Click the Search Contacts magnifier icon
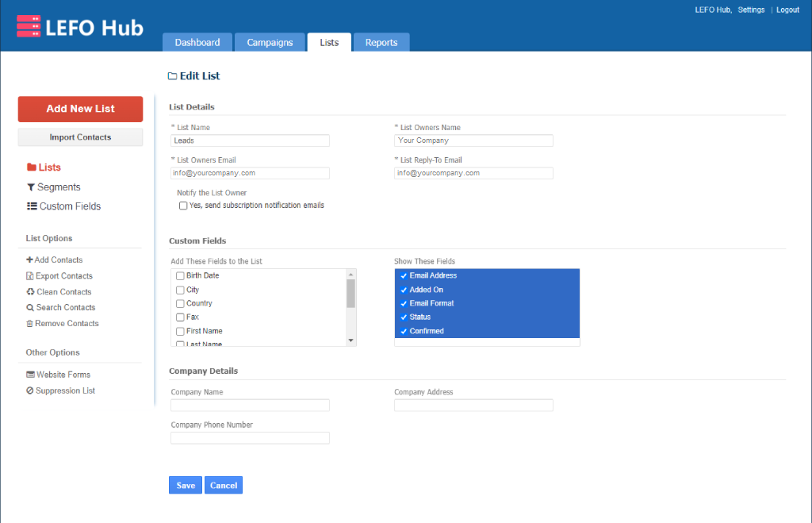The width and height of the screenshot is (812, 523). pos(29,308)
